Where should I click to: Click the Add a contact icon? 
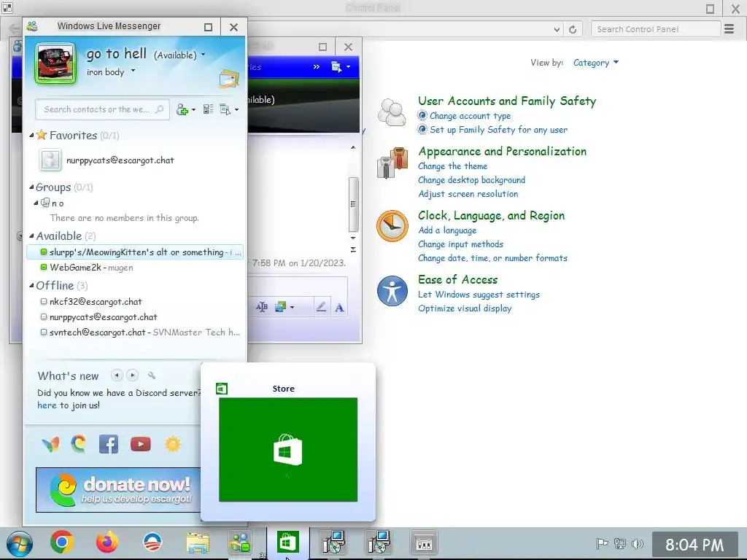tap(182, 109)
